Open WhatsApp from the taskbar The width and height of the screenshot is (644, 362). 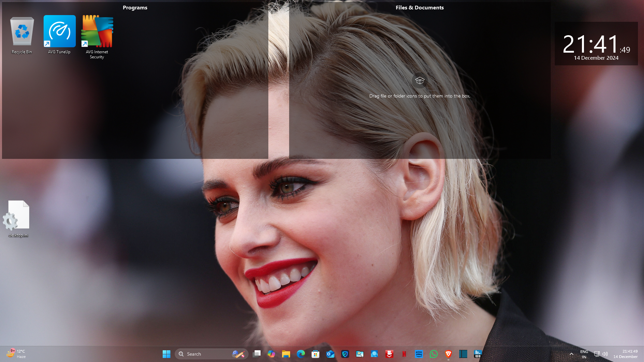pyautogui.click(x=434, y=354)
